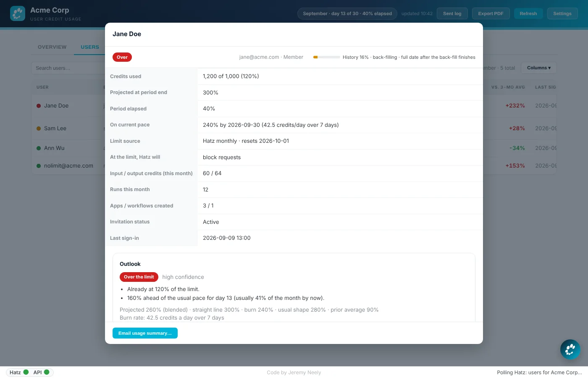This screenshot has width=588, height=378.
Task: Click nolimit@acme.com green status dot
Action: pos(39,166)
